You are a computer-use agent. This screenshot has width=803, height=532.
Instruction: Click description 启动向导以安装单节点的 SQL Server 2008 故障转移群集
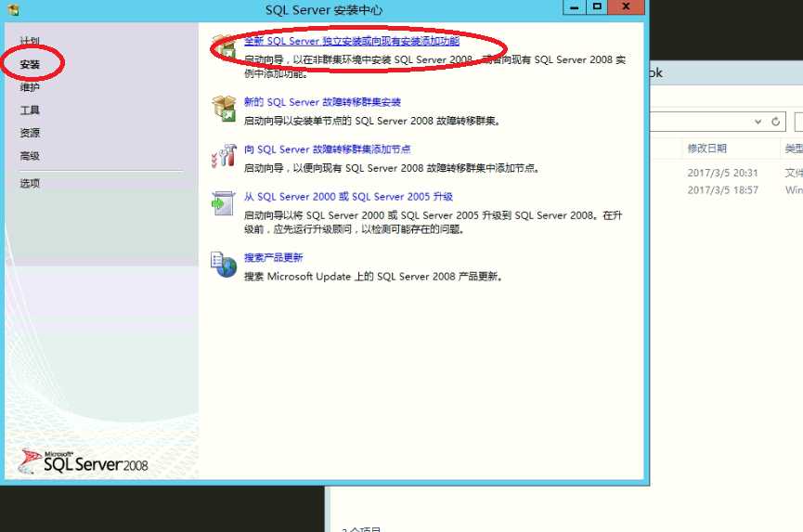[x=372, y=121]
